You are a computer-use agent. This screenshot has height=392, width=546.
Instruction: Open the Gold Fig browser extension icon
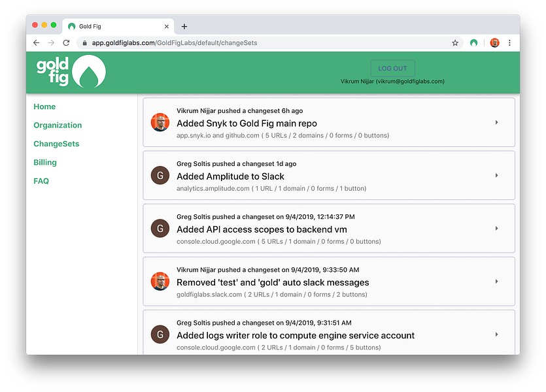(473, 42)
